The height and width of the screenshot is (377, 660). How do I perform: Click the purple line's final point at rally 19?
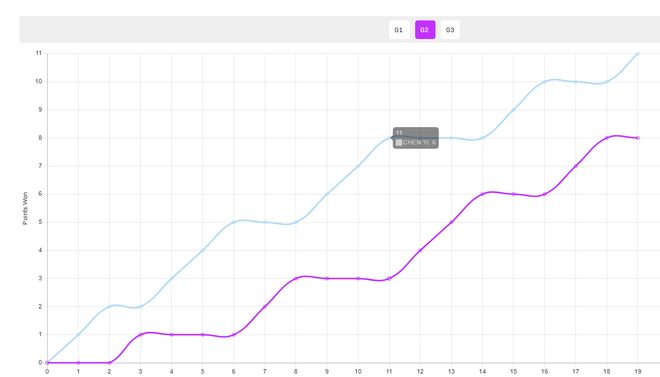[638, 138]
